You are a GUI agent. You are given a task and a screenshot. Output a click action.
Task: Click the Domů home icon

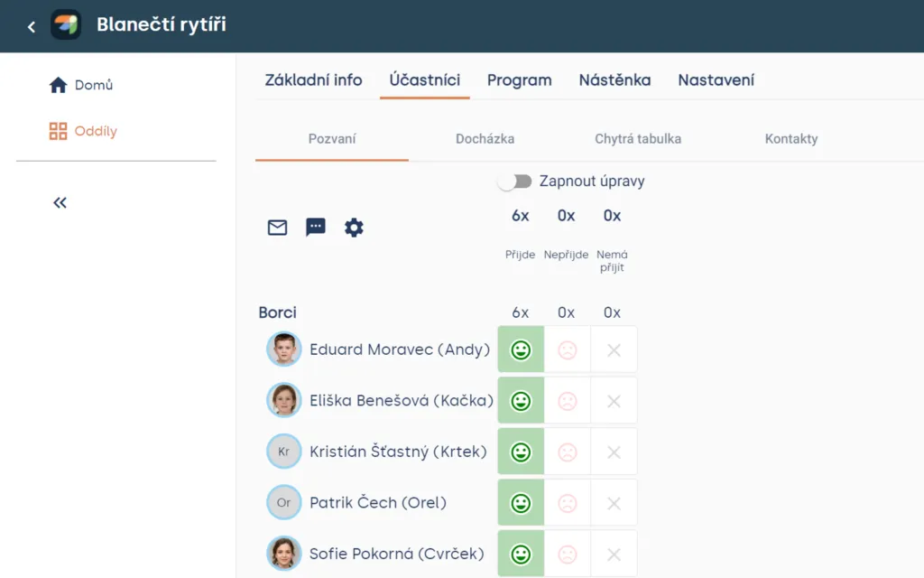tap(58, 85)
